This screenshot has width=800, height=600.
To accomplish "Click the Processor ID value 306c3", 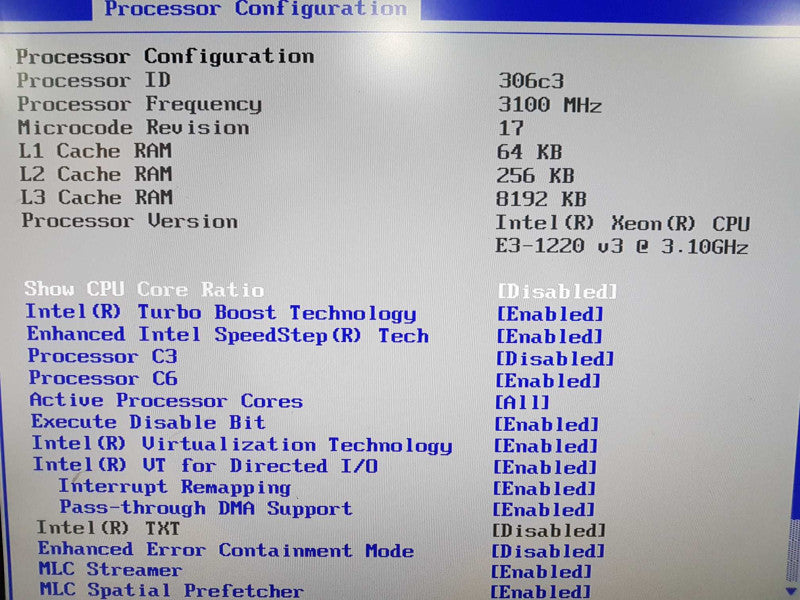I will point(531,81).
